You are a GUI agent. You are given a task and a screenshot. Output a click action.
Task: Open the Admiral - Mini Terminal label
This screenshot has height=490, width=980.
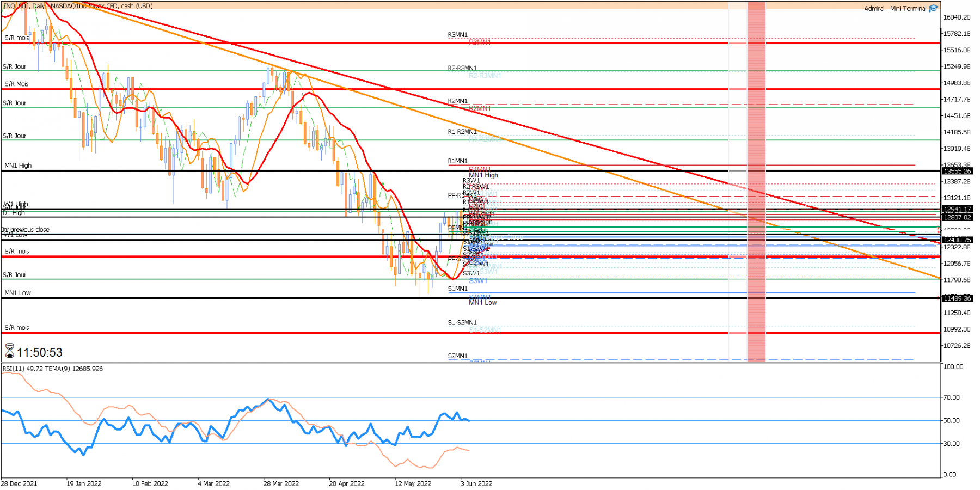895,8
